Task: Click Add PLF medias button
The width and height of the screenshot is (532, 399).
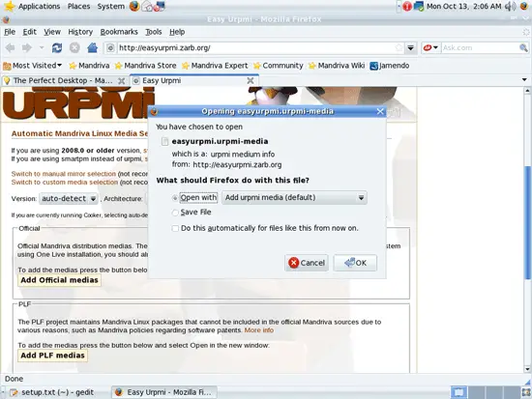Action: 52,356
